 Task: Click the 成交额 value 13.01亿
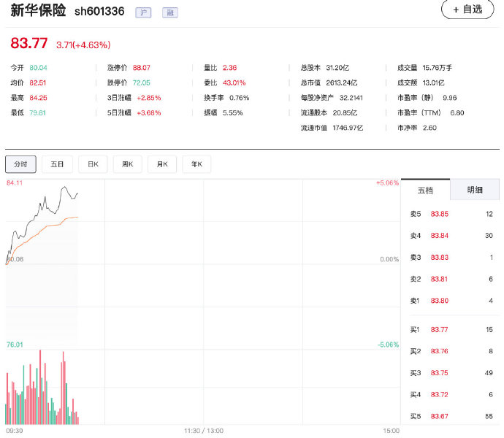click(x=434, y=83)
